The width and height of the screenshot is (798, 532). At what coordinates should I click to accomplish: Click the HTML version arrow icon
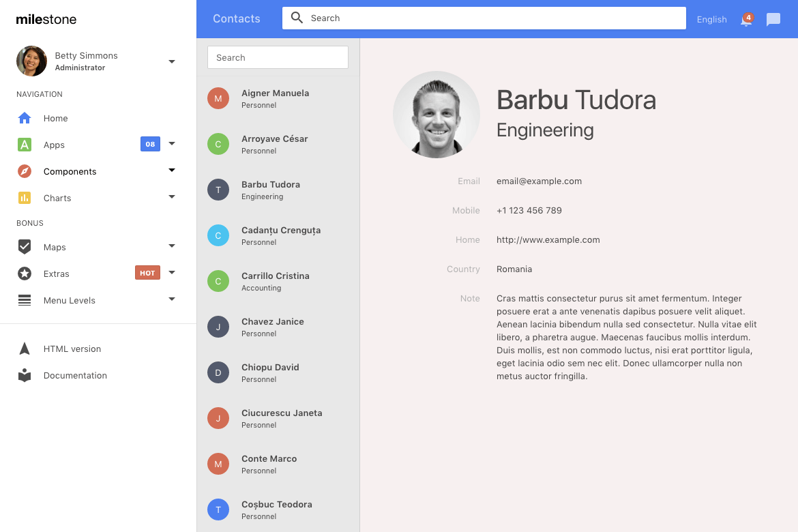[x=25, y=349]
